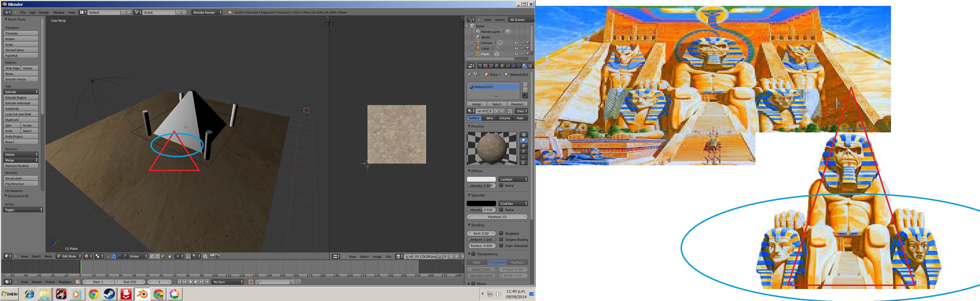
Task: Open the Lambert diffuse shader dropdown
Action: (x=513, y=179)
